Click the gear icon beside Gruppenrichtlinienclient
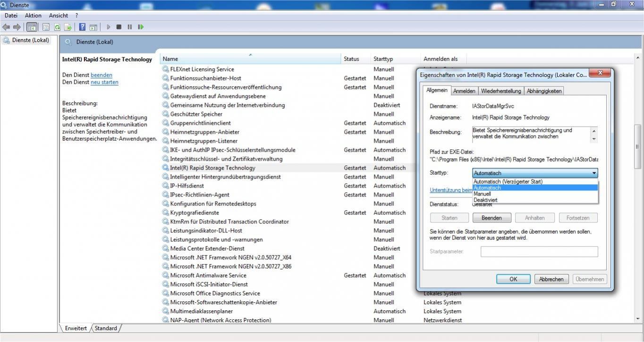Viewport: 644px width, 342px height. pyautogui.click(x=165, y=123)
